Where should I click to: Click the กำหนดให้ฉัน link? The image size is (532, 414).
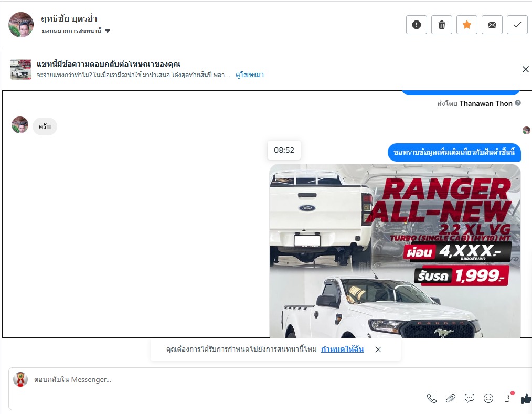click(343, 349)
